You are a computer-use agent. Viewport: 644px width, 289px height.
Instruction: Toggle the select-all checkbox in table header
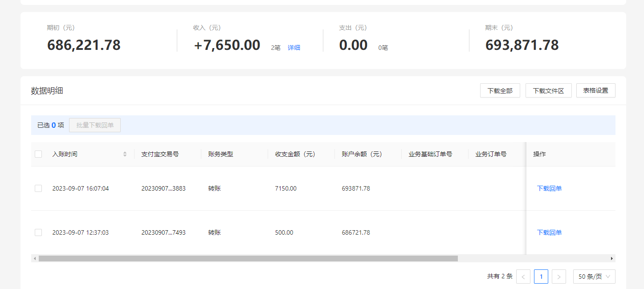click(x=38, y=154)
